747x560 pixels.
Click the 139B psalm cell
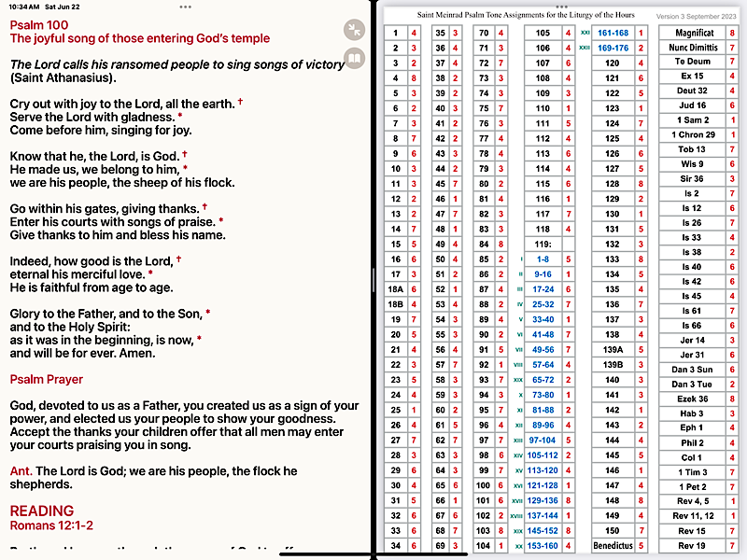pos(613,365)
